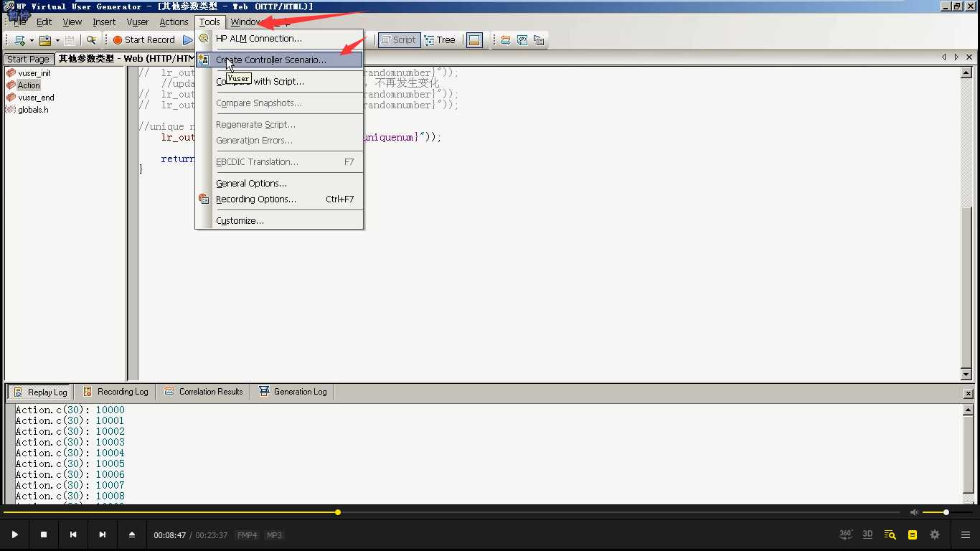Play the video in the player
This screenshot has width=980, height=551.
[14, 534]
